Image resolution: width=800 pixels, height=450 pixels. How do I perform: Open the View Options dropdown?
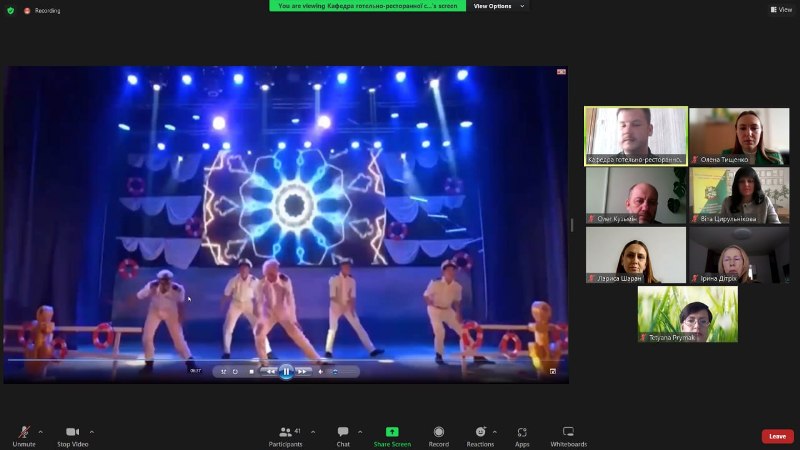pos(497,6)
